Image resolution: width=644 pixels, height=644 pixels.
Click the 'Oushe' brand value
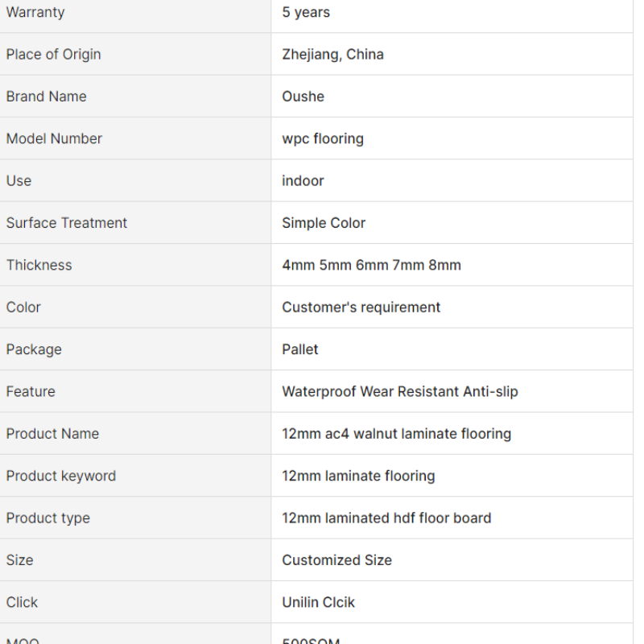pos(303,97)
